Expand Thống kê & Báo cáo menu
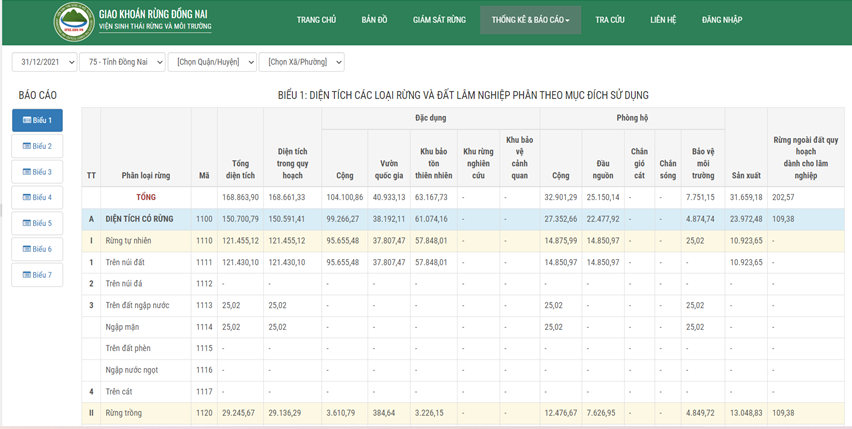The width and height of the screenshot is (852, 429). pyautogui.click(x=530, y=20)
